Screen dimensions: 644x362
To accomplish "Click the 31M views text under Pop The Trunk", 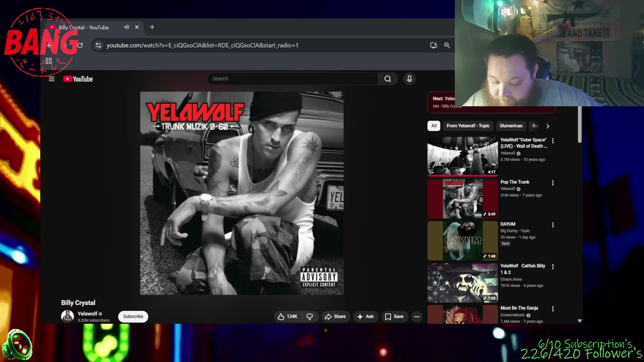I will click(x=510, y=195).
